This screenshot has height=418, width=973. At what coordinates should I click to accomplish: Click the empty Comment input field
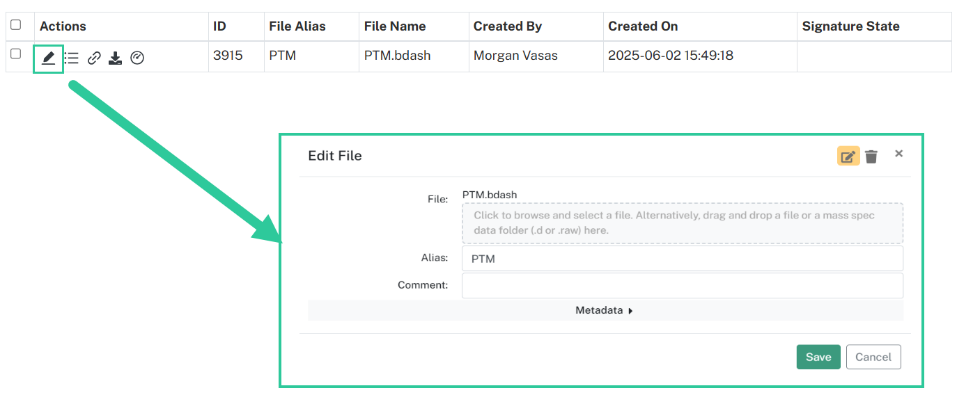pos(683,285)
